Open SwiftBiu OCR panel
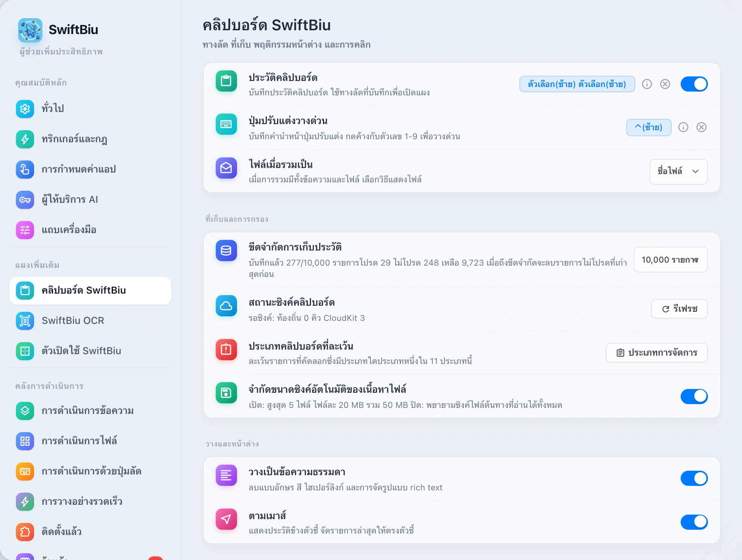 click(x=90, y=321)
